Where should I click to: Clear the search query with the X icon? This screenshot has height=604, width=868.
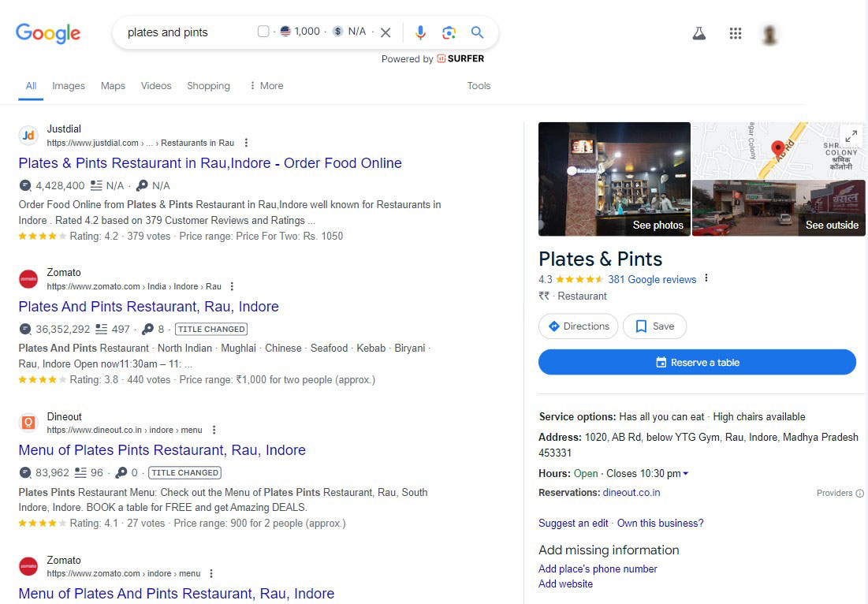386,32
